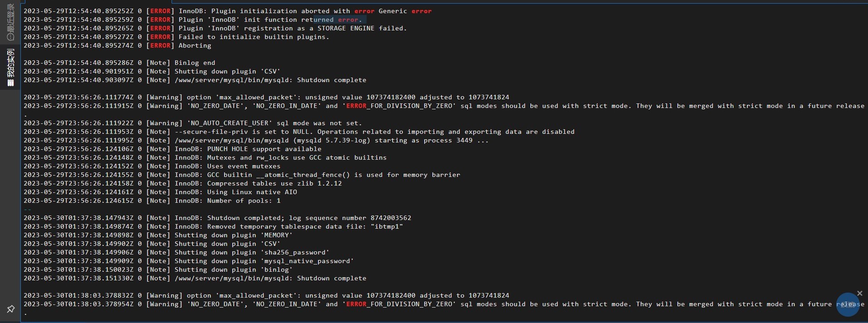
Task: Click the path /www/server/mysql/bin/mysqld starting as process line
Action: click(x=256, y=140)
